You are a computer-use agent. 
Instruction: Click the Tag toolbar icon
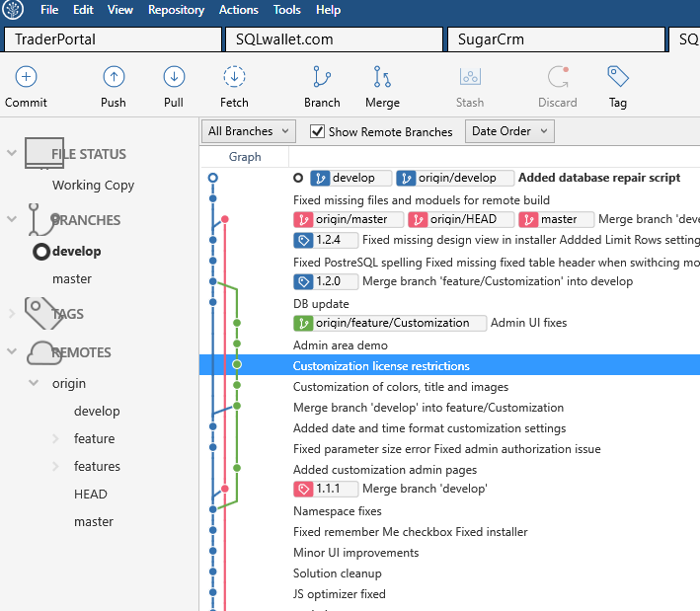pyautogui.click(x=618, y=77)
